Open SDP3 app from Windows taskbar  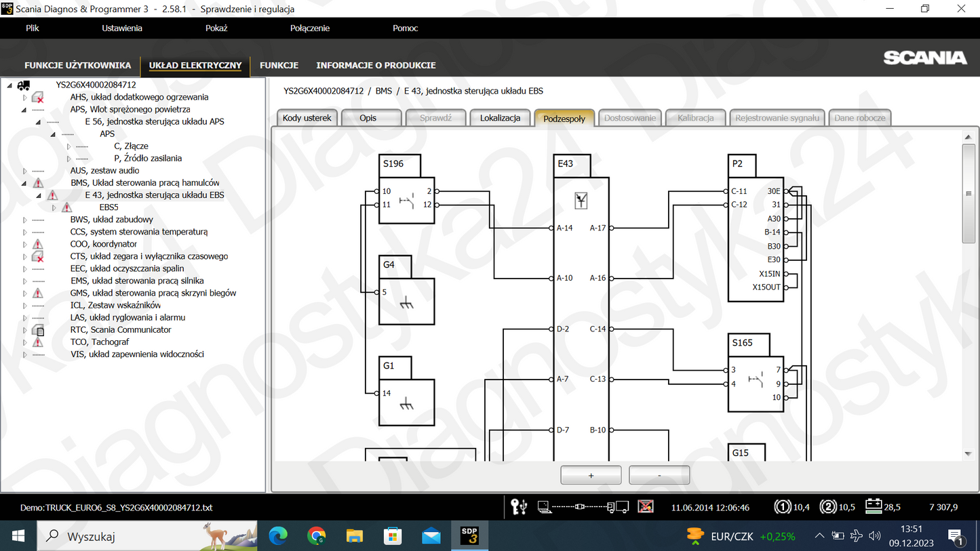tap(469, 536)
